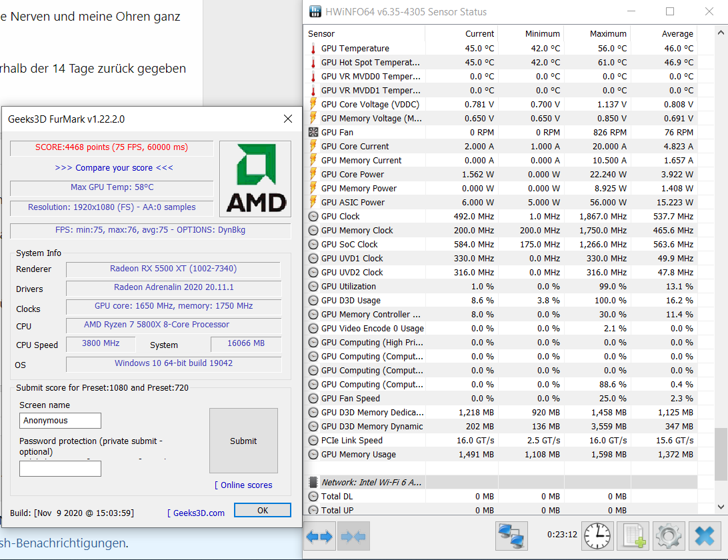Open the Online scores link
728x560 pixels.
(243, 485)
